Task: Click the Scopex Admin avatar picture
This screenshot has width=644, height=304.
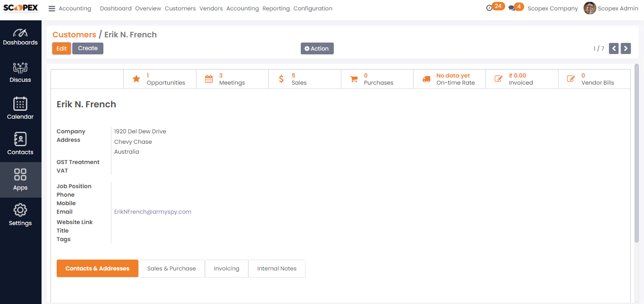Action: pyautogui.click(x=590, y=8)
